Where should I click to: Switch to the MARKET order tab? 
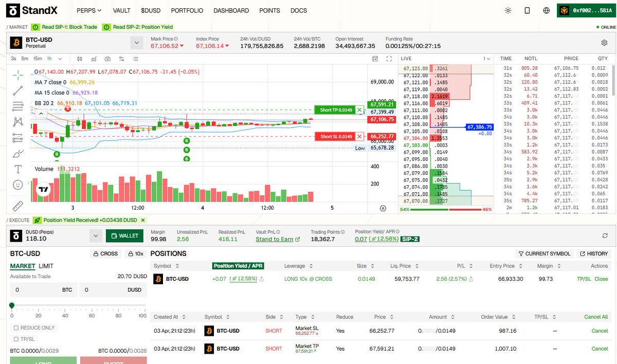(x=23, y=266)
